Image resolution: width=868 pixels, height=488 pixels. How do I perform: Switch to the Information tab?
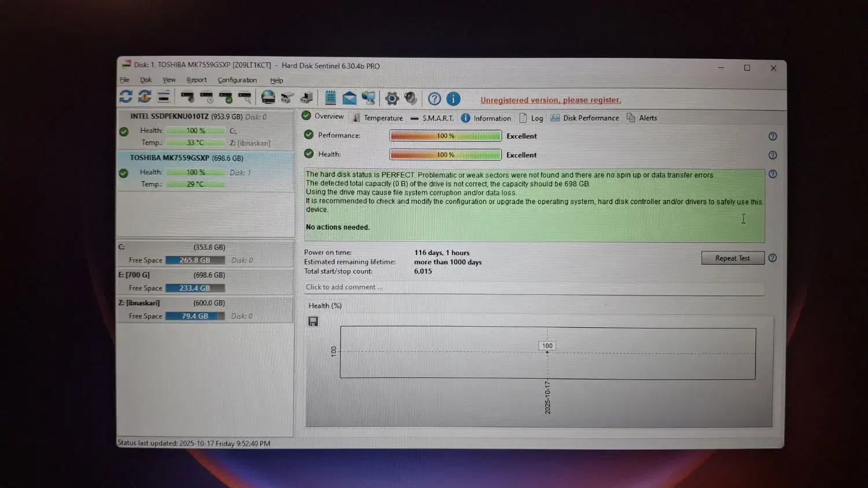pyautogui.click(x=486, y=118)
